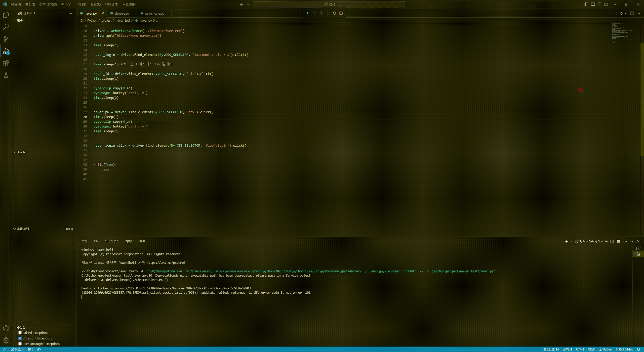Viewport: 644px width, 352px height.
Task: Click Python language mode in status bar
Action: pos(608,349)
